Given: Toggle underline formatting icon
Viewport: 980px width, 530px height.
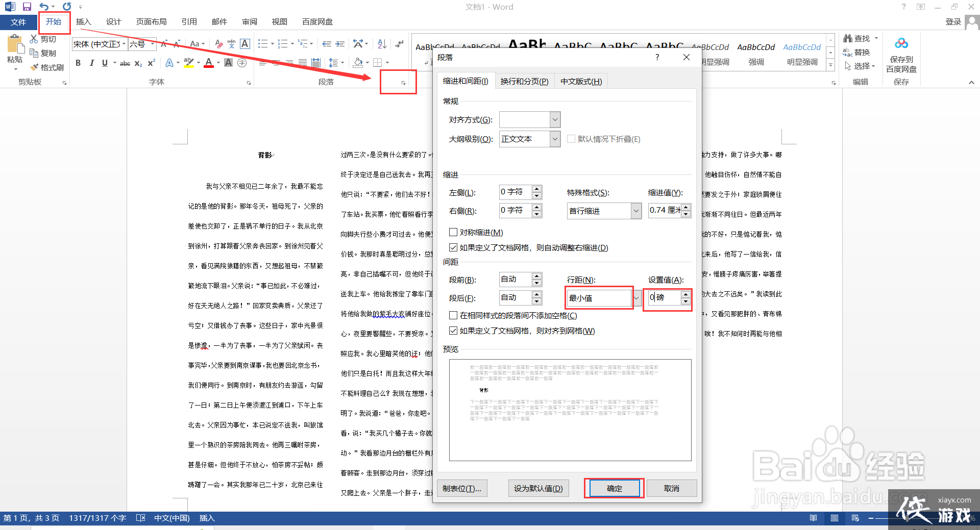Looking at the screenshot, I should [x=105, y=63].
